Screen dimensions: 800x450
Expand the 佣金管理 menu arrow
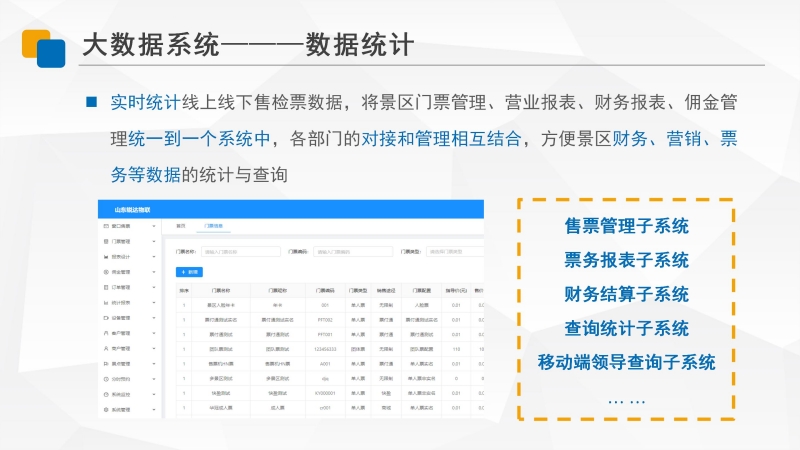click(154, 272)
